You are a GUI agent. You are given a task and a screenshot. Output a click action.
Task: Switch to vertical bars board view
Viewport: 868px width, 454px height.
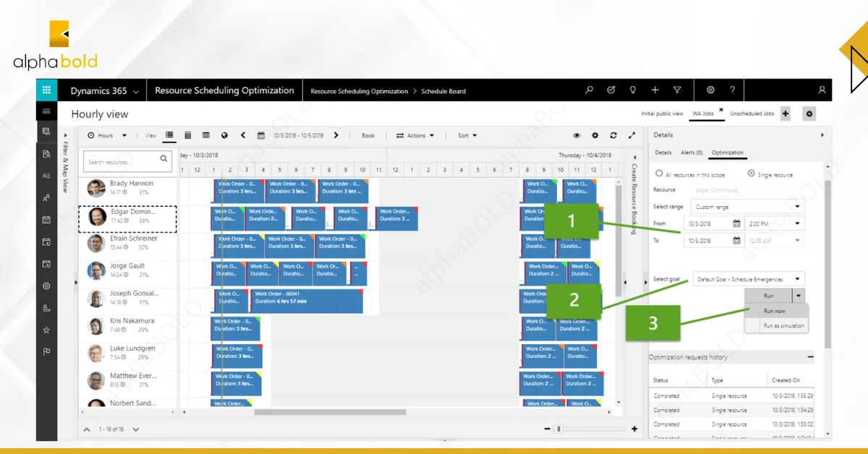(188, 135)
